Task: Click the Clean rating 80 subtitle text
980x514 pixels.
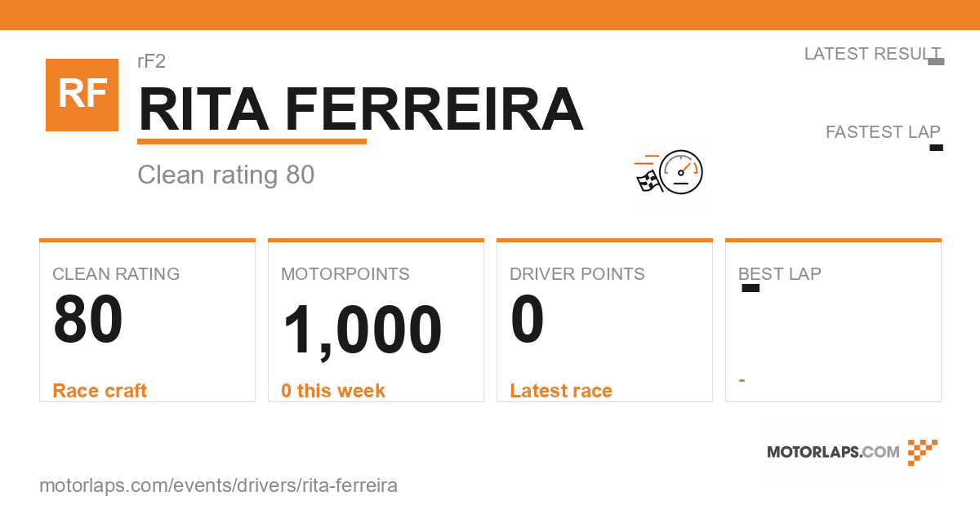Action: click(226, 175)
